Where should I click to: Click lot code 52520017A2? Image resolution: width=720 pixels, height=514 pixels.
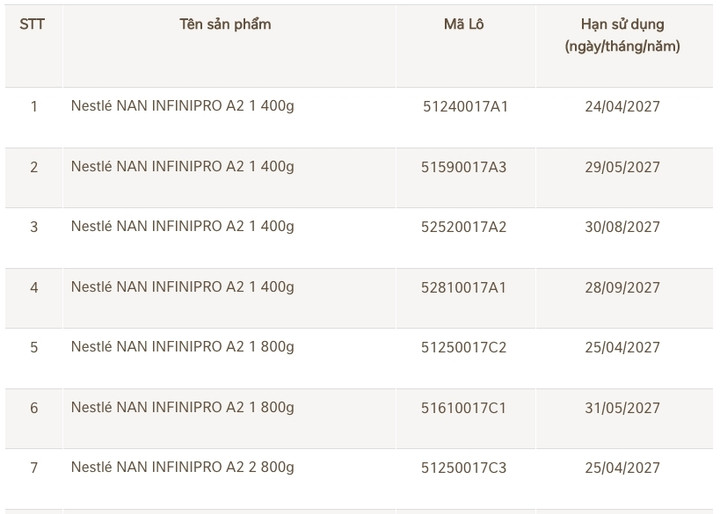pyautogui.click(x=464, y=227)
